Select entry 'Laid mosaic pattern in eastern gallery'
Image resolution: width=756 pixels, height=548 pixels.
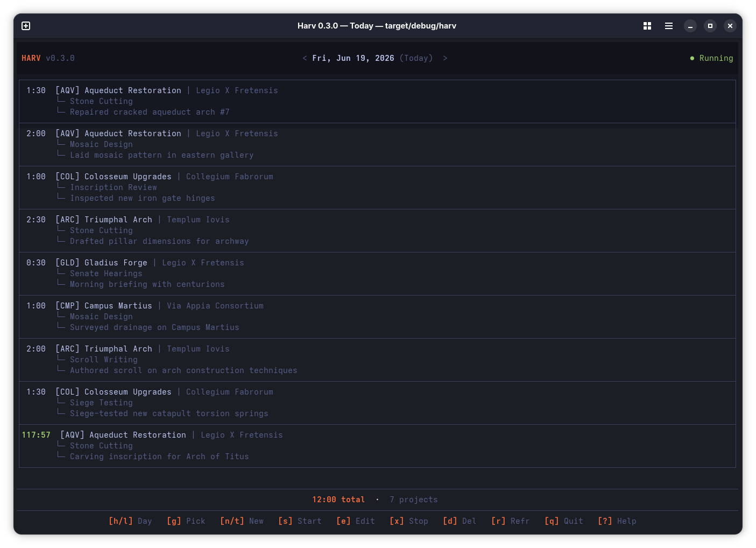coord(377,144)
